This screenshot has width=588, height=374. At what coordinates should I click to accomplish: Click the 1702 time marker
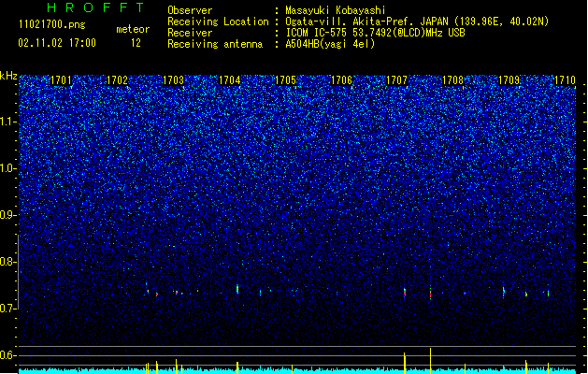(117, 80)
